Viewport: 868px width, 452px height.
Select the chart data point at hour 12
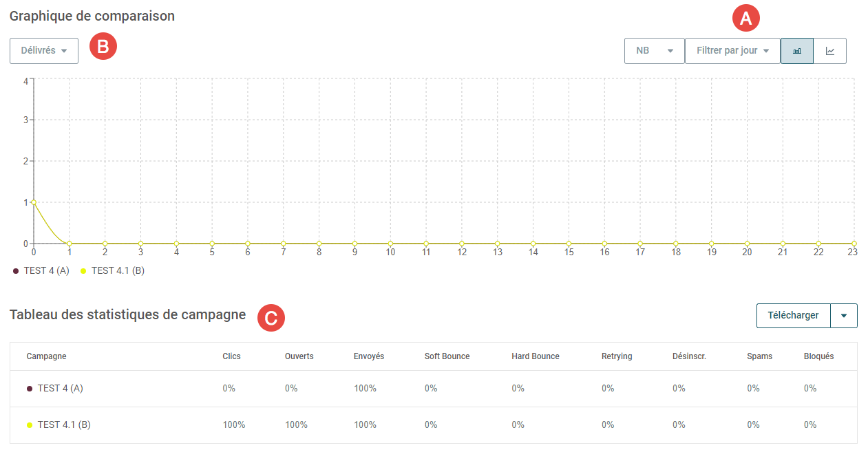click(462, 244)
